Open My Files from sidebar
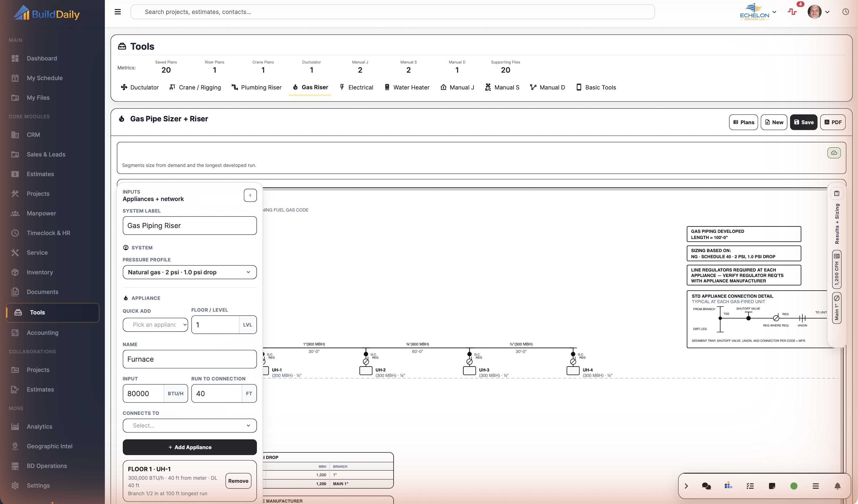 tap(52, 98)
